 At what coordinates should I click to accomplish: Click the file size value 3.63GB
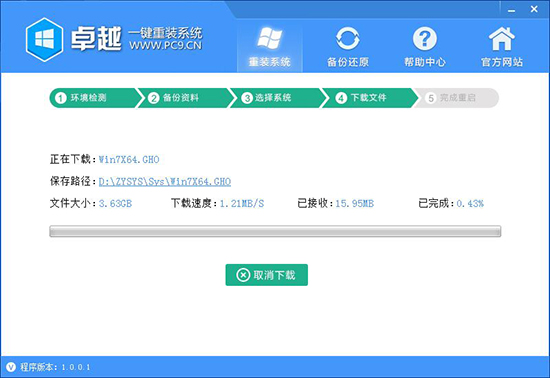click(115, 203)
